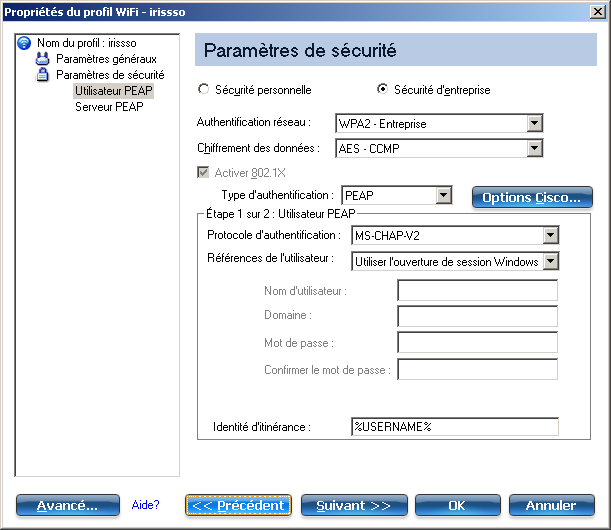Open Type d'authentification dropdown showing PEAP
This screenshot has width=611, height=530.
coord(397,195)
